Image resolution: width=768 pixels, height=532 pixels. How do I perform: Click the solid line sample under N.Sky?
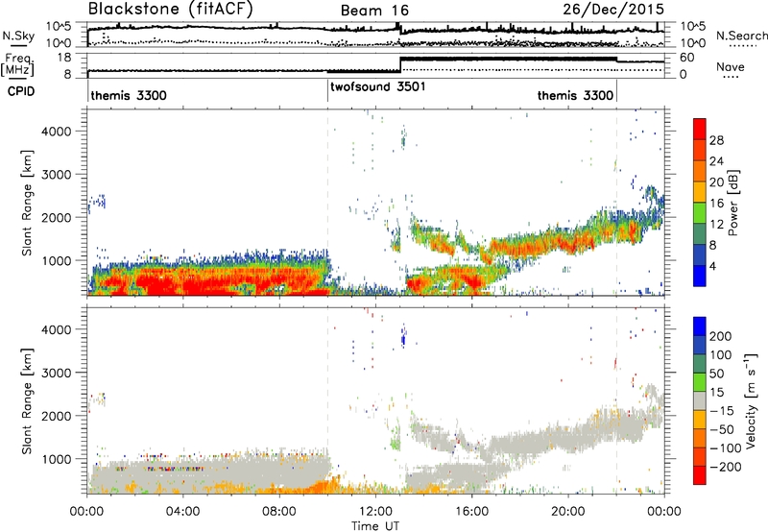(x=18, y=45)
